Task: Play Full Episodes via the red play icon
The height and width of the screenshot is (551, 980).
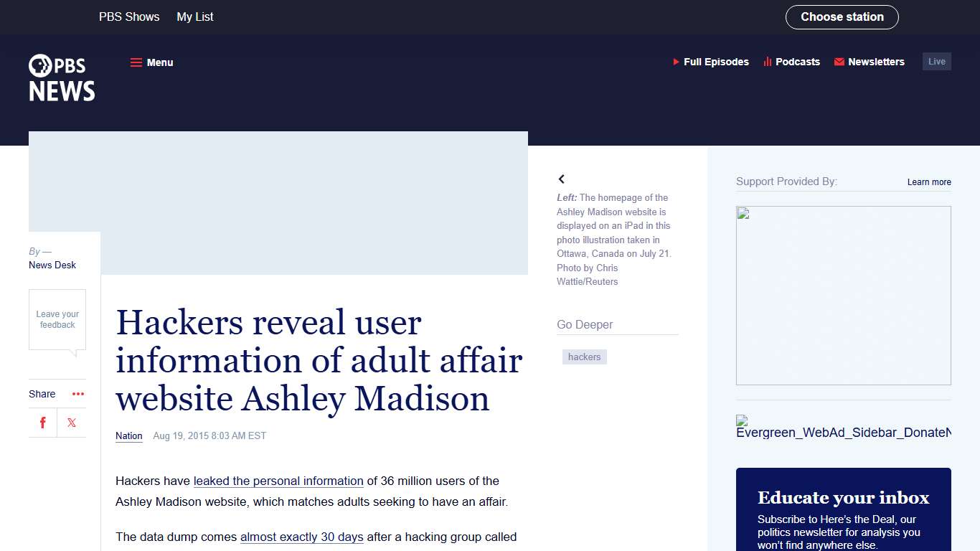Action: [x=675, y=62]
